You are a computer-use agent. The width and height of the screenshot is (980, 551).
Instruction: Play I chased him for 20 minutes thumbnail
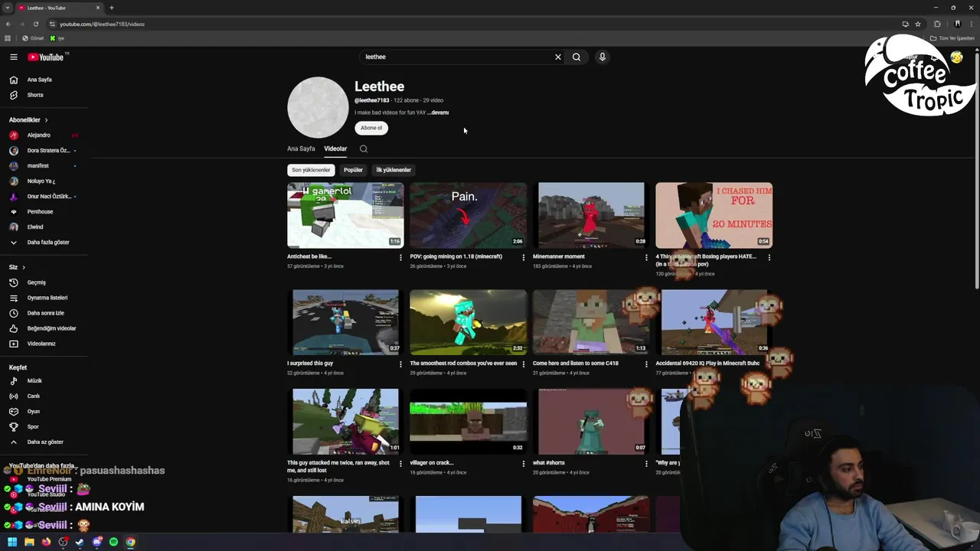714,215
